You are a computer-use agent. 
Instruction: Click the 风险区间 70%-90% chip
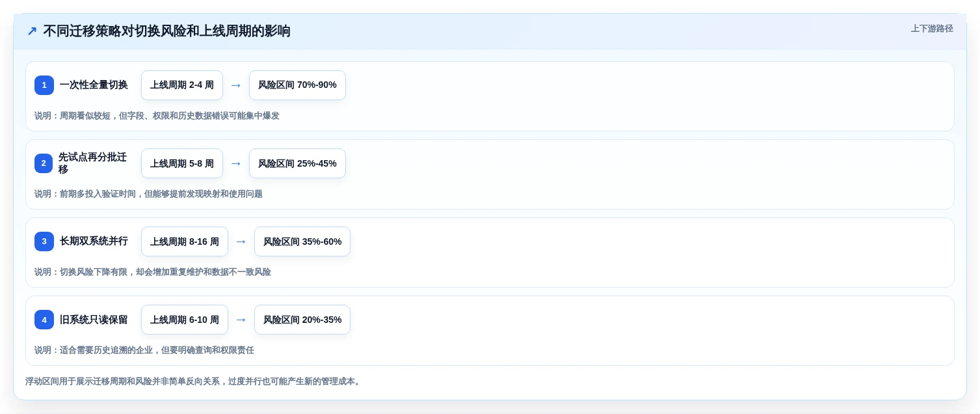297,85
